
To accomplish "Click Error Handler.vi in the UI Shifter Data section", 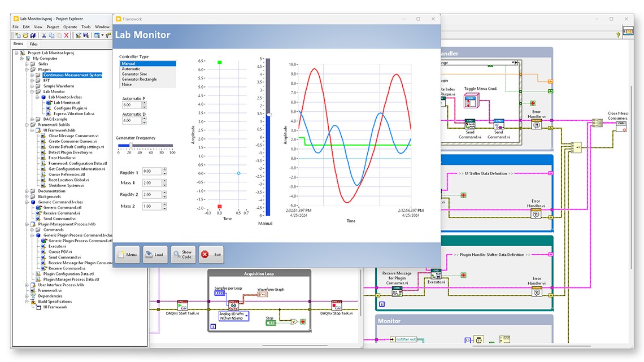I will (537, 213).
